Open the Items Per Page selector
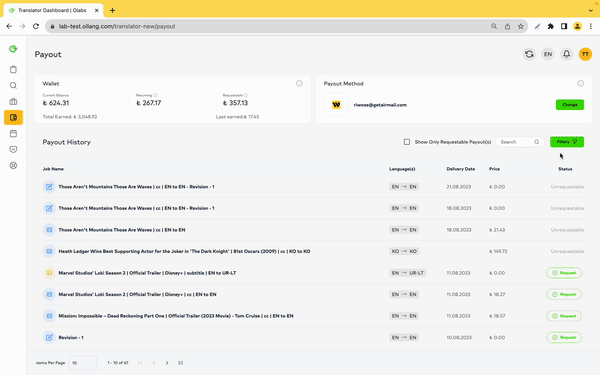The height and width of the screenshot is (375, 600). pyautogui.click(x=83, y=363)
